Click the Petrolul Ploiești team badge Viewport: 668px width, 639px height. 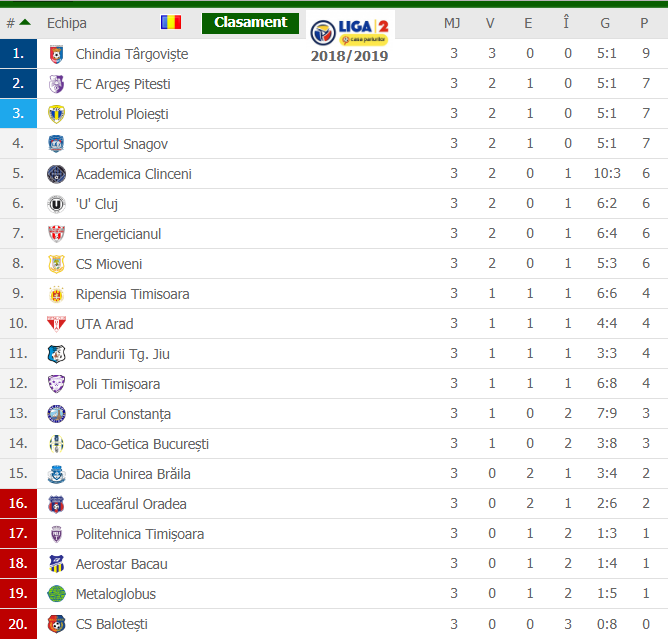[56, 114]
